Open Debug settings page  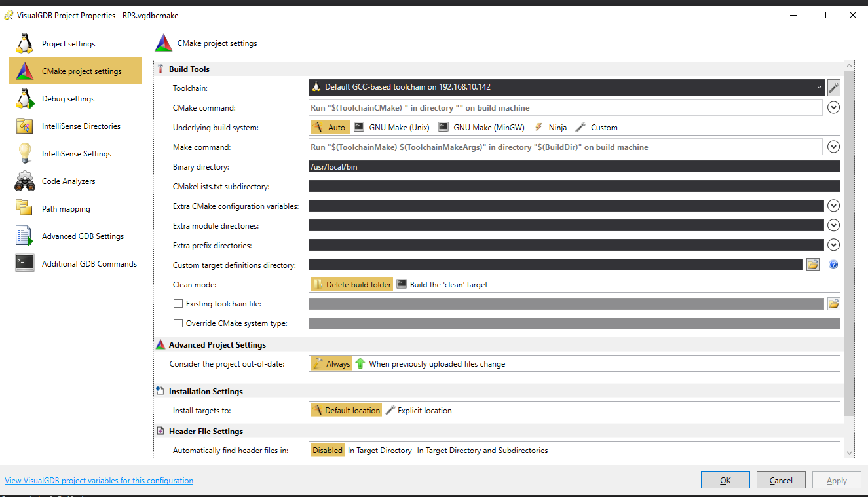(x=75, y=99)
